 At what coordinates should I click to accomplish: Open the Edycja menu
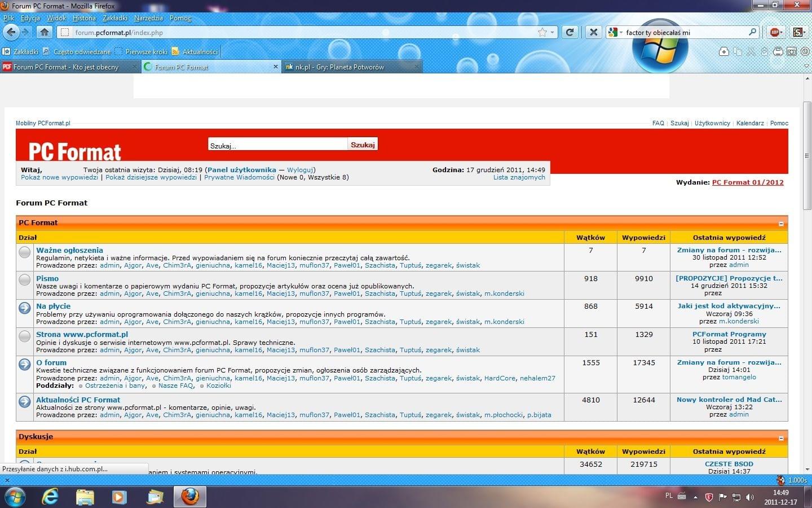[x=30, y=18]
